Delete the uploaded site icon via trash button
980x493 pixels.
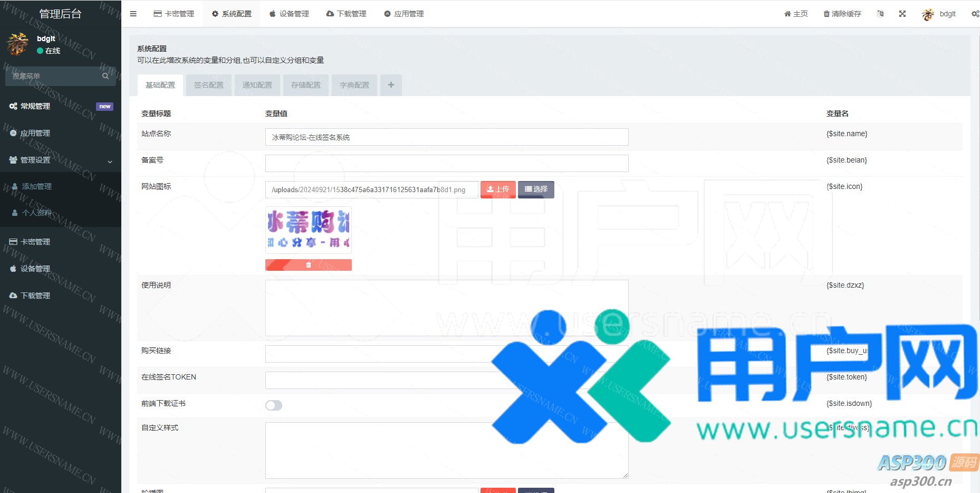309,265
